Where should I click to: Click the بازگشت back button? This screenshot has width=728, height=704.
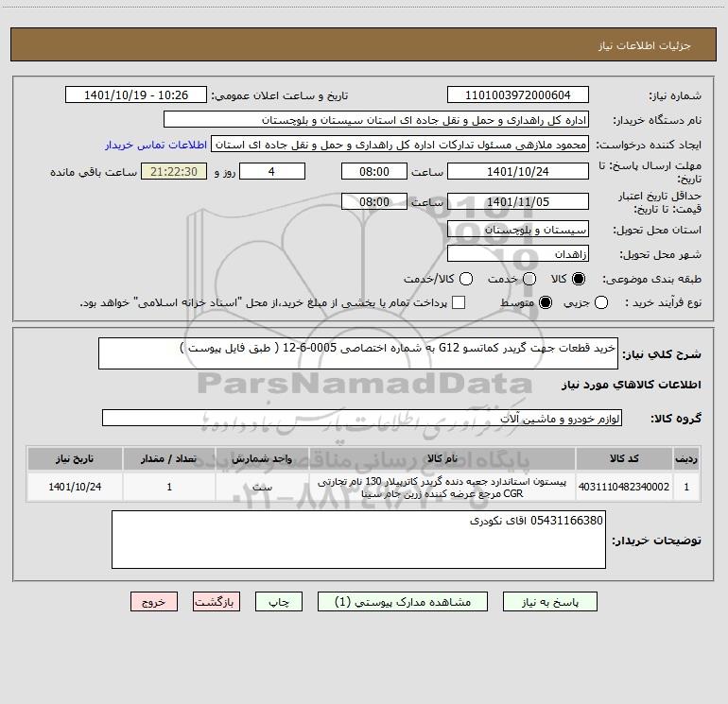point(217,602)
